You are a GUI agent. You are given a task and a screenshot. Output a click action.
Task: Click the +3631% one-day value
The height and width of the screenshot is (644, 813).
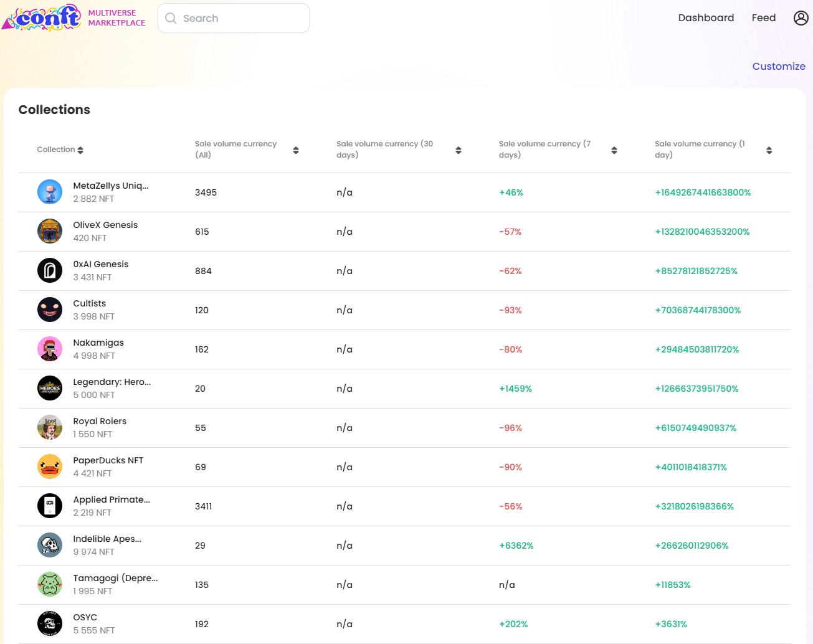tap(671, 624)
